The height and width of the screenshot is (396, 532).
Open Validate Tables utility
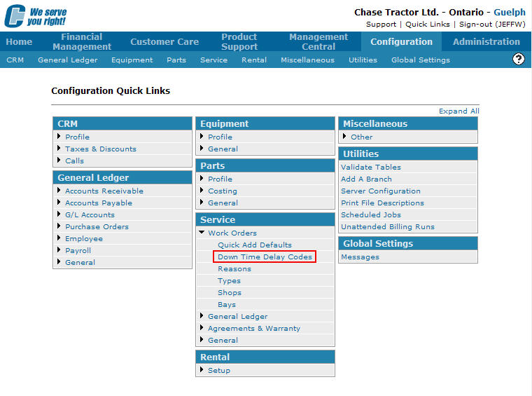(x=371, y=167)
